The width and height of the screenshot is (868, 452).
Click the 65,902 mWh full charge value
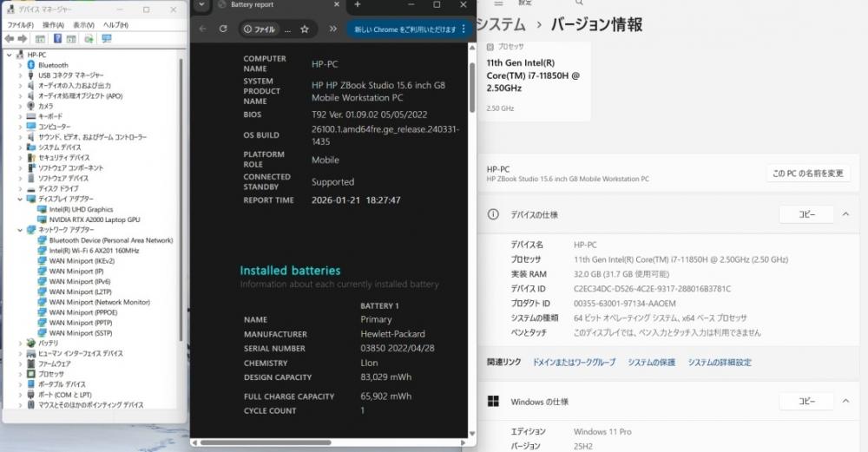pyautogui.click(x=386, y=396)
